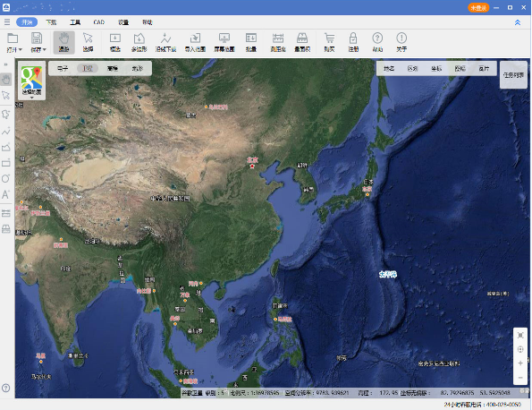The image size is (532, 410).
Task: Switch map layer to Electronic (电子)
Action: (63, 69)
